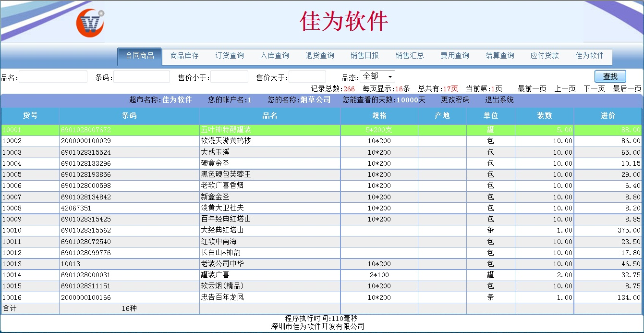Click the 条码 column header
This screenshot has height=333, width=644.
coord(129,116)
